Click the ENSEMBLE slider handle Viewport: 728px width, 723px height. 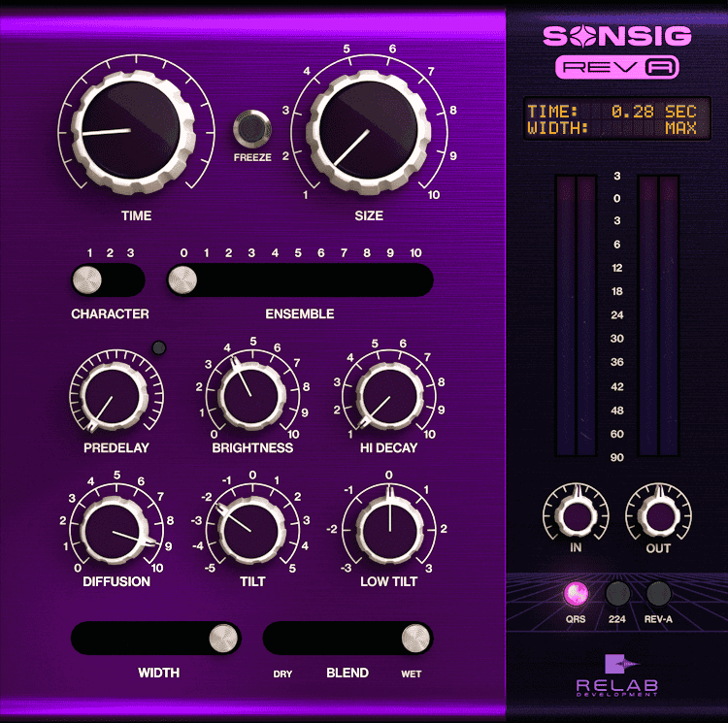182,279
